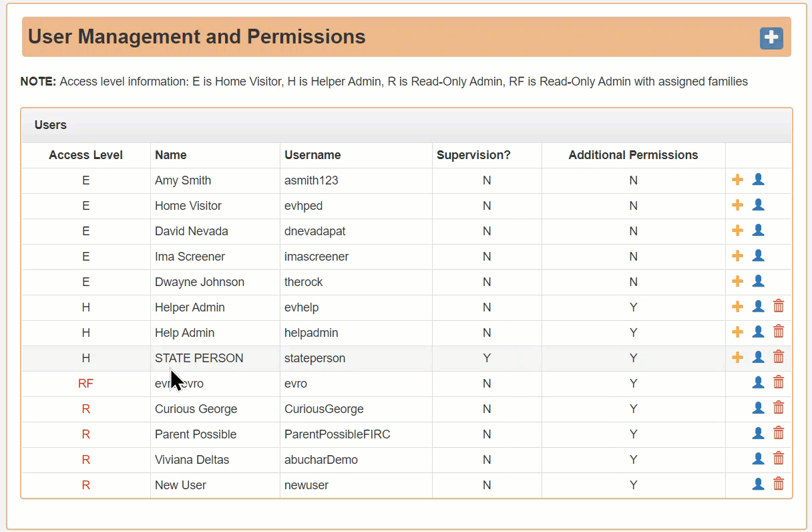Click trash icon in Parent Possible row
Viewport: 812px width, 532px height.
[779, 434]
